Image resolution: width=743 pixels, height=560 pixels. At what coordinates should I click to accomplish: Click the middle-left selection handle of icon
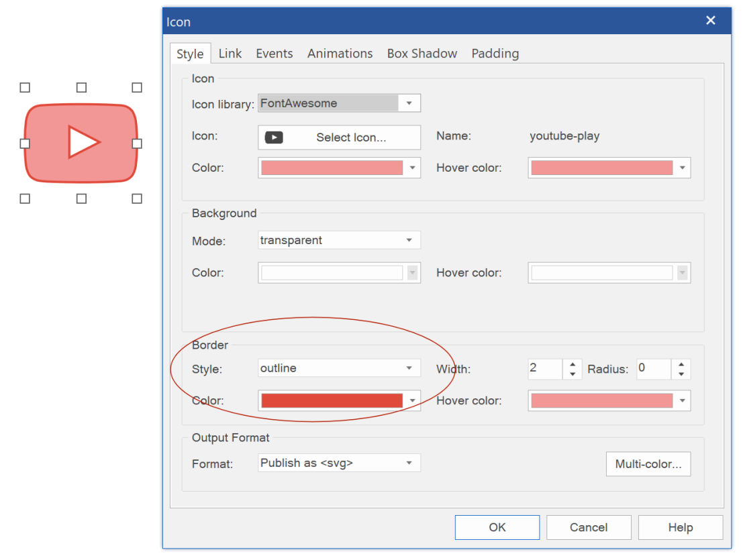pyautogui.click(x=25, y=144)
